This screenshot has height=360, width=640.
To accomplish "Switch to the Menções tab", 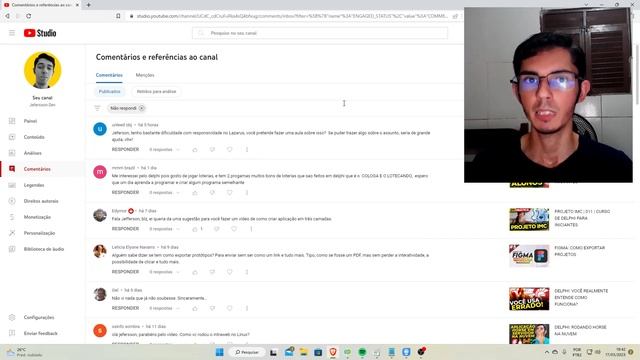I will click(x=145, y=75).
